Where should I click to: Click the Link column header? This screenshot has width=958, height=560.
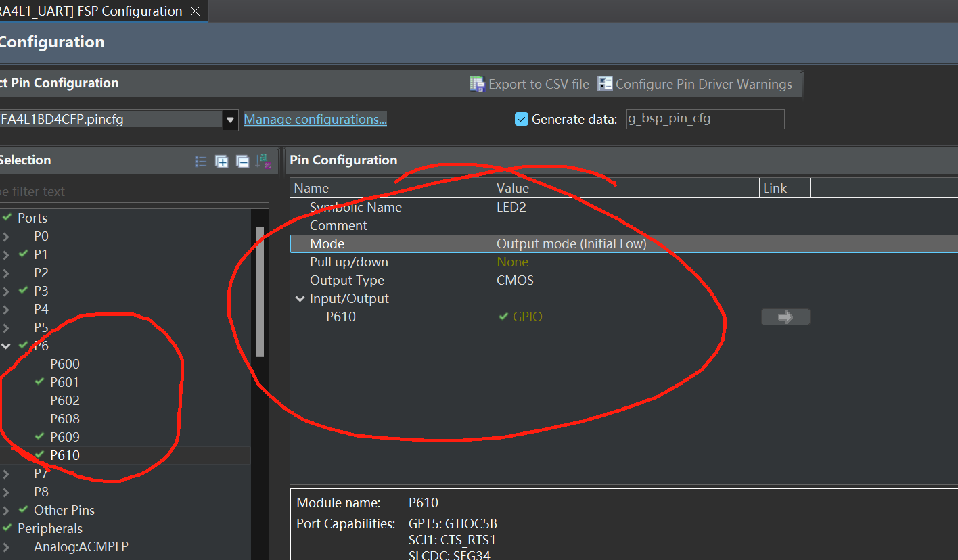click(x=785, y=188)
